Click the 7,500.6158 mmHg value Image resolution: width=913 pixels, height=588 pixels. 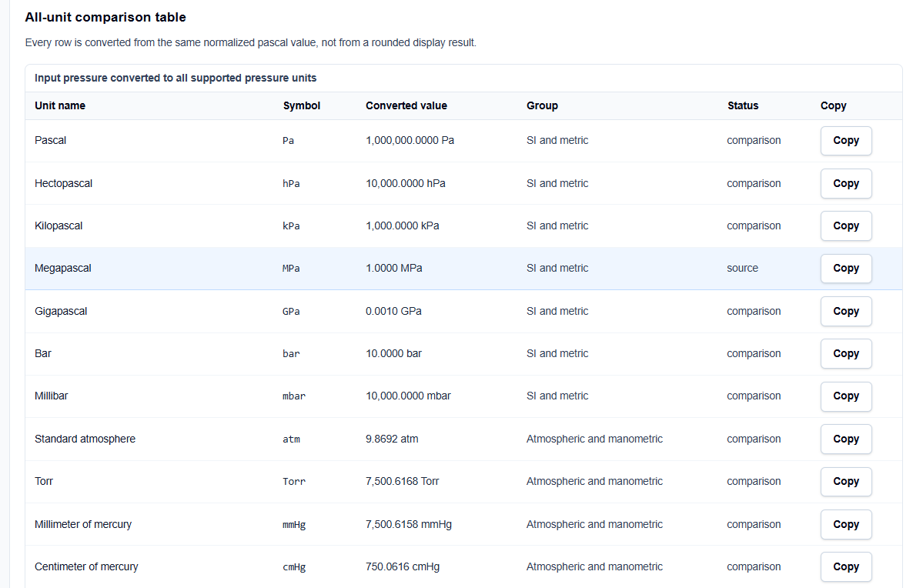(409, 525)
